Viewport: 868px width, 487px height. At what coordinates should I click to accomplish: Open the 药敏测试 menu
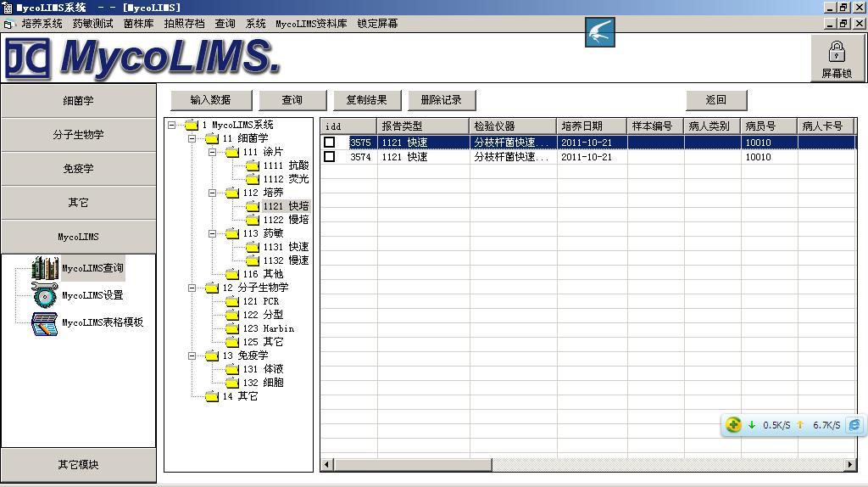[92, 24]
